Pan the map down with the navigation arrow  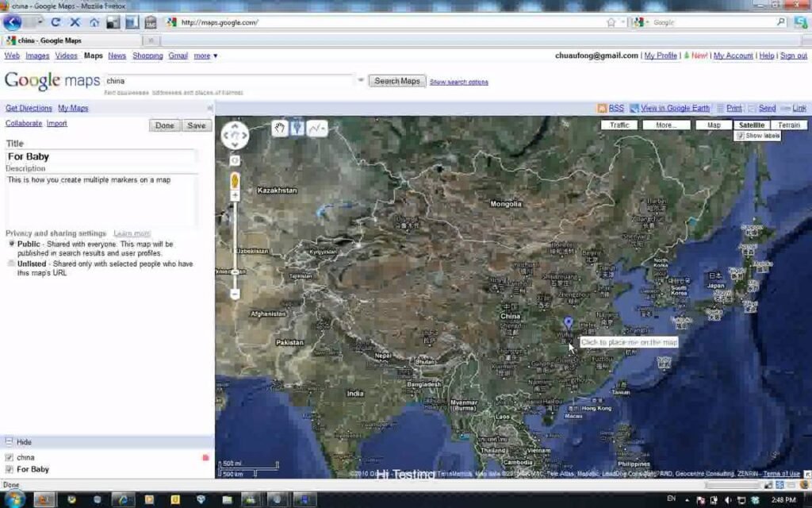tap(235, 144)
